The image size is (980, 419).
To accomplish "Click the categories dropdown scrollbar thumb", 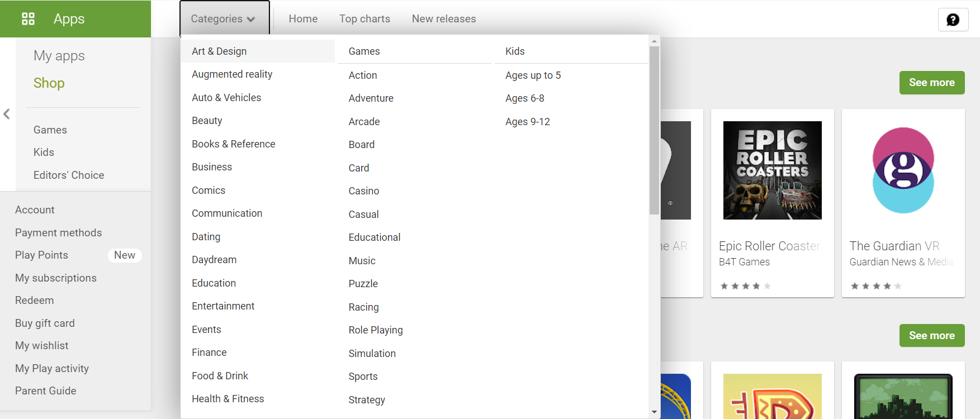I will pyautogui.click(x=654, y=131).
